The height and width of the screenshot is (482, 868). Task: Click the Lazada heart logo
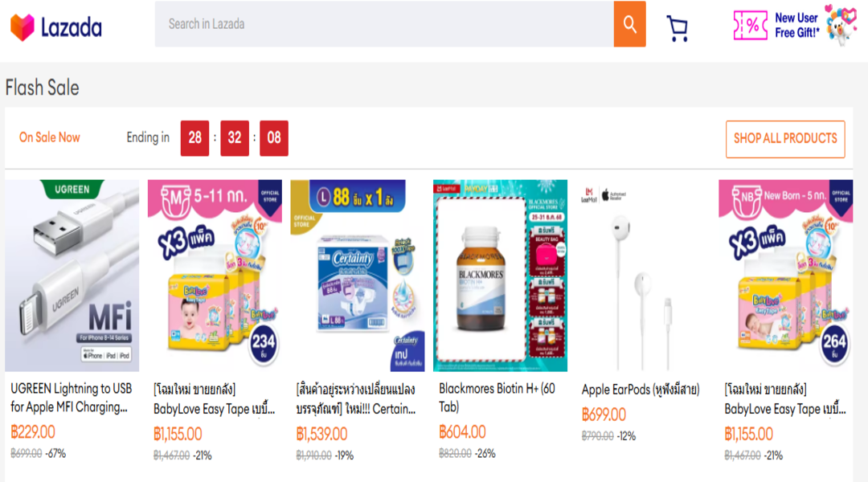(x=23, y=27)
